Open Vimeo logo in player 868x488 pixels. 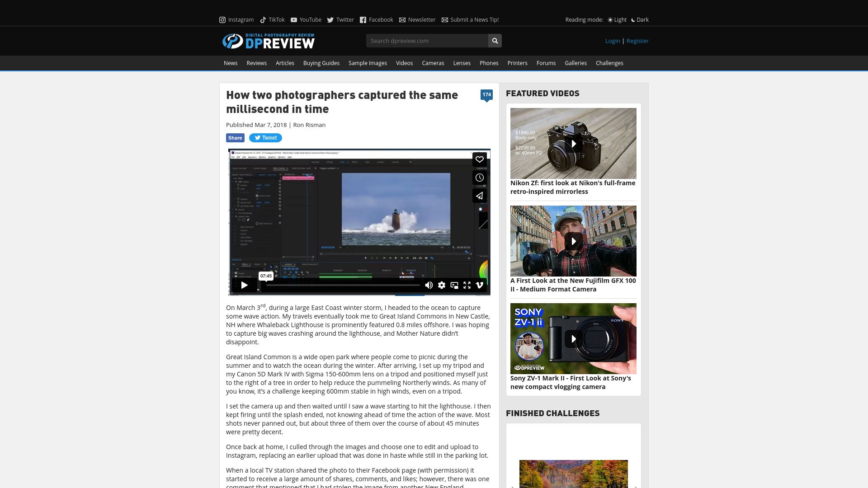pyautogui.click(x=480, y=285)
